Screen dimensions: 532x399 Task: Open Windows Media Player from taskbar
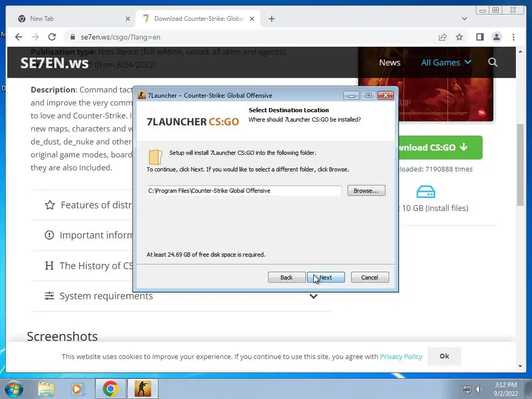(x=77, y=389)
